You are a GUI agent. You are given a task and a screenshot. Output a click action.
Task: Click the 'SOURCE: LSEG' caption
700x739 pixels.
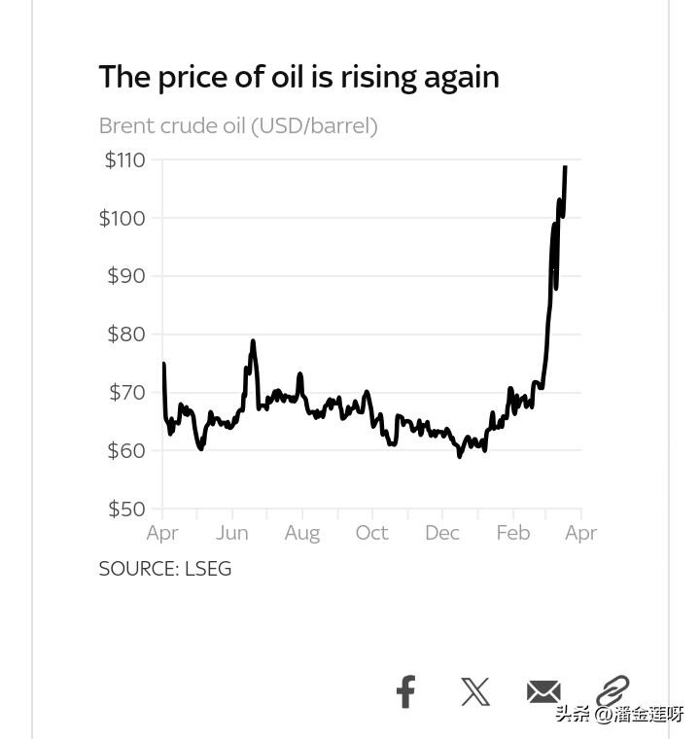point(165,569)
